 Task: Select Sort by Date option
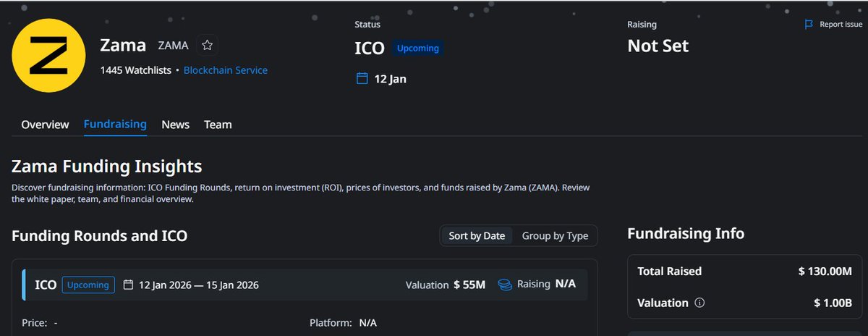click(477, 235)
